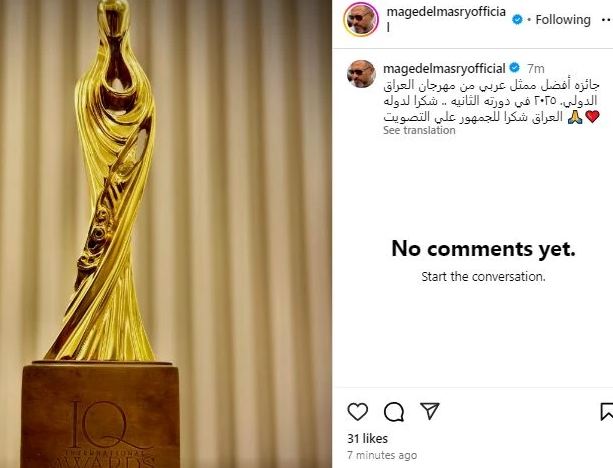Screen dimensions: 613x468
Task: Click the IQ Awards base of the trophy
Action: coord(100,415)
